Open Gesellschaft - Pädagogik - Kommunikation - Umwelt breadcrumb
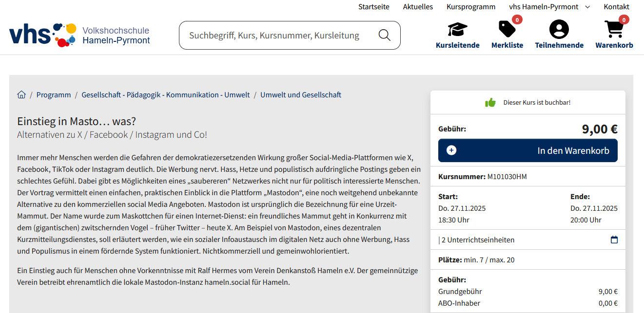The width and height of the screenshot is (644, 313). [166, 95]
